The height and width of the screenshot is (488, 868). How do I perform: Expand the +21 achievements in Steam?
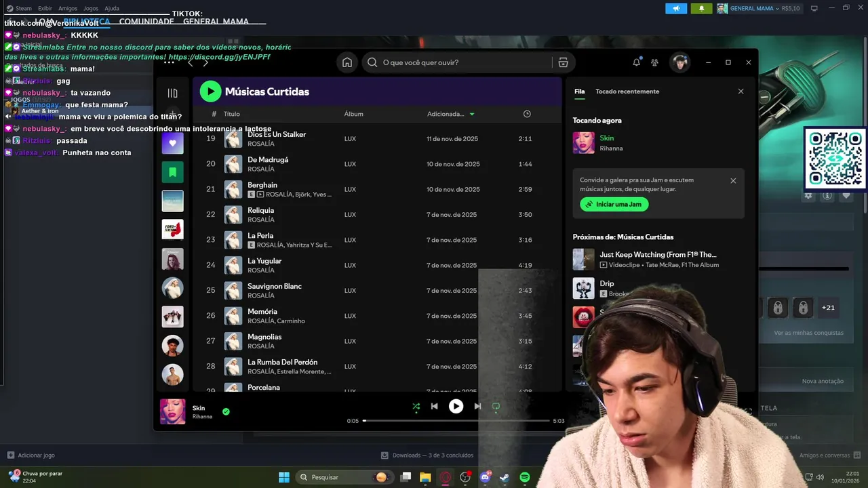coord(828,308)
